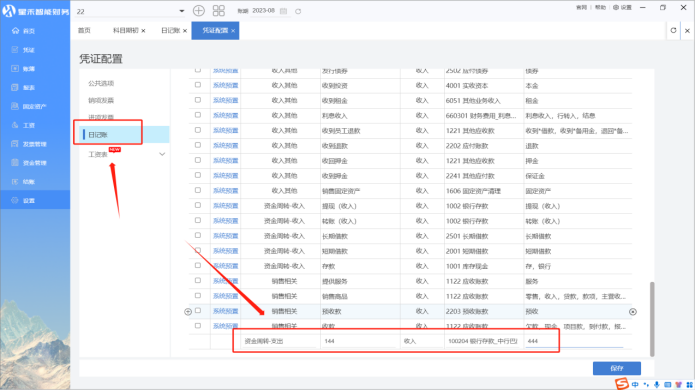Screen dimensions: 695x390
Task: Select 销项发票 in the config menu
Action: 101,100
